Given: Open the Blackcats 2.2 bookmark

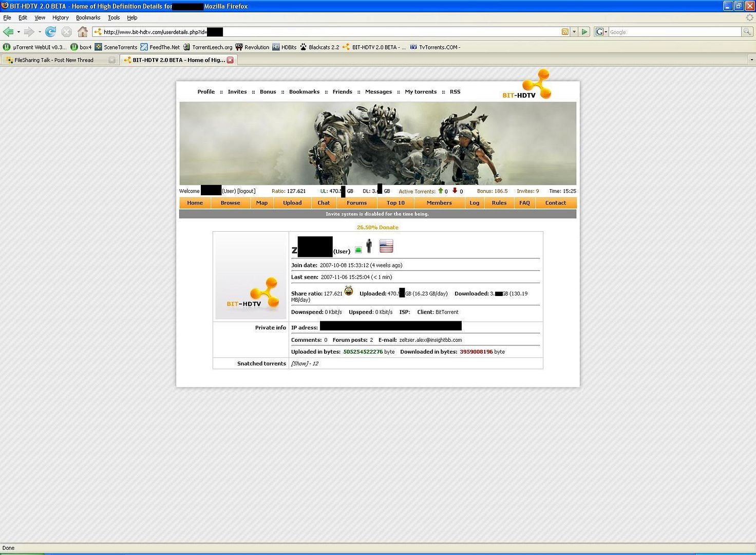Looking at the screenshot, I should click(x=319, y=47).
